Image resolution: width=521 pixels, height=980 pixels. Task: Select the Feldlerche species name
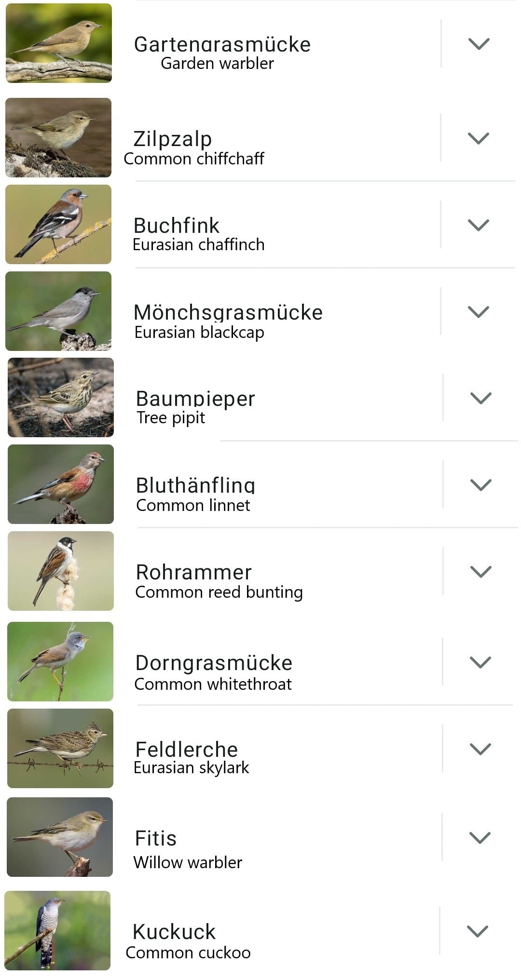pyautogui.click(x=187, y=749)
